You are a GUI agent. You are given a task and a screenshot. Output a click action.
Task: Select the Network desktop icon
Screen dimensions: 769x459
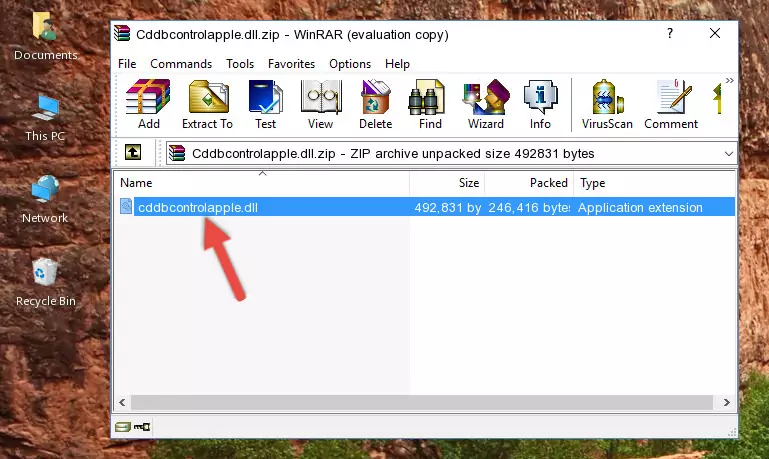(x=45, y=200)
